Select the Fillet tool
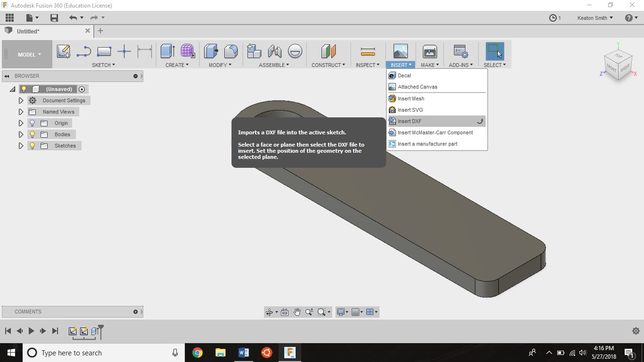This screenshot has height=362, width=644. 231,51
